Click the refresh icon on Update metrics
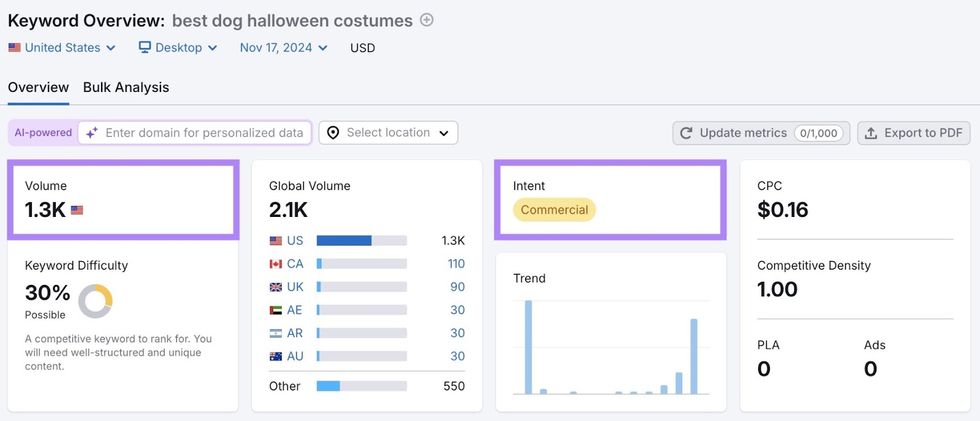The image size is (980, 421). [686, 133]
